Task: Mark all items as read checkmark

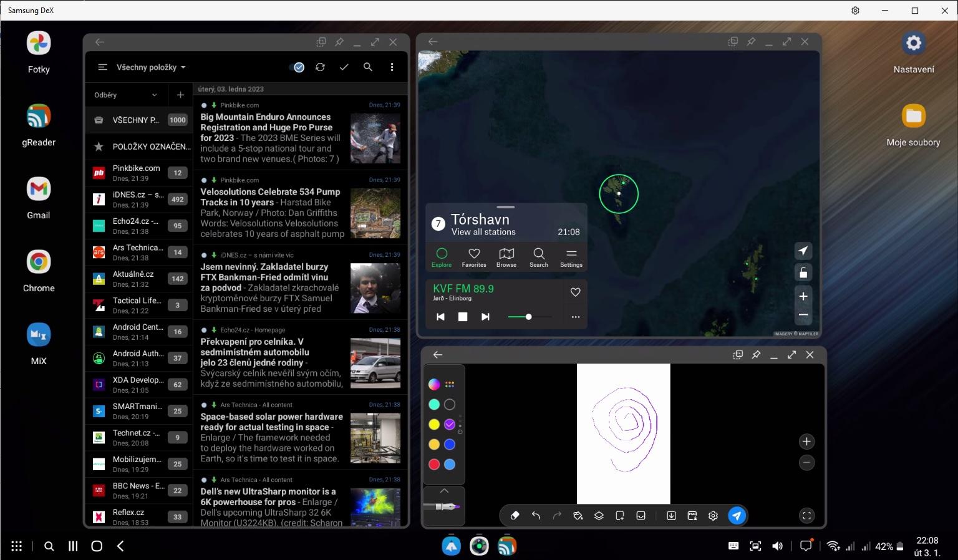Action: [344, 67]
